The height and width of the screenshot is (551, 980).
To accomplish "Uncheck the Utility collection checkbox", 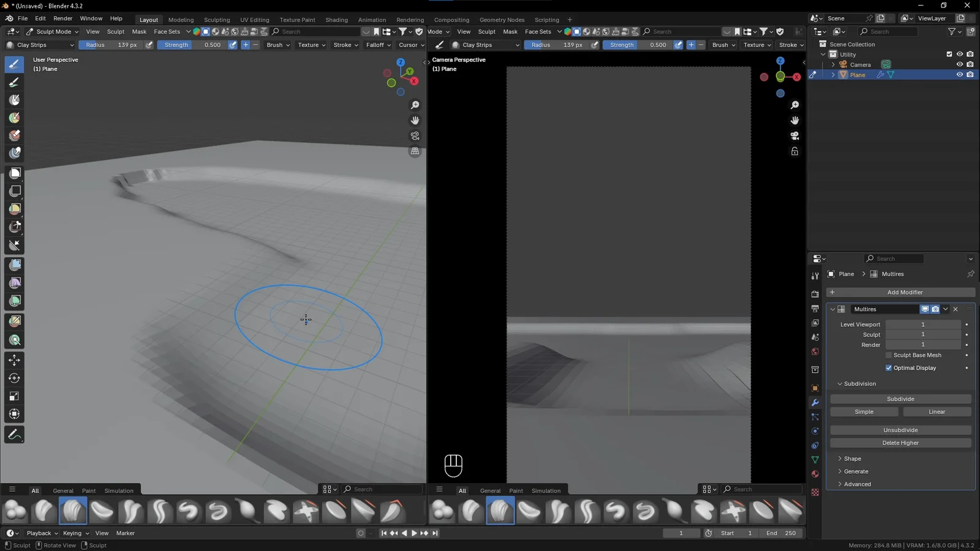I will 949,54.
